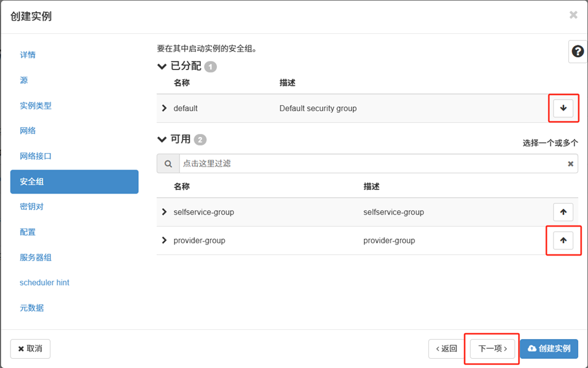Click the 返回 button
588x368 pixels.
pyautogui.click(x=446, y=348)
